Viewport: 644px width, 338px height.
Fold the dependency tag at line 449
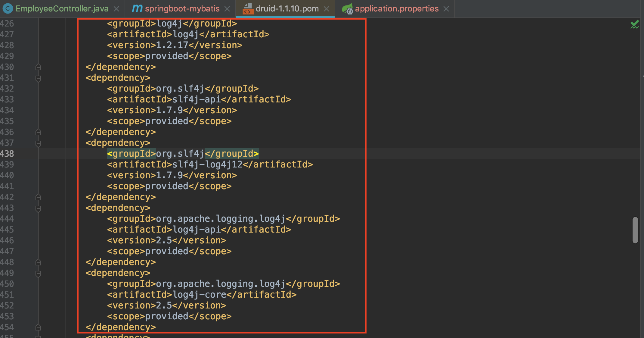(x=38, y=274)
